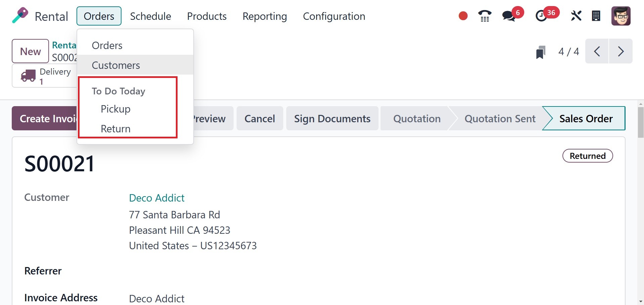644x305 pixels.
Task: Open the Deco Addict customer link
Action: click(x=157, y=198)
